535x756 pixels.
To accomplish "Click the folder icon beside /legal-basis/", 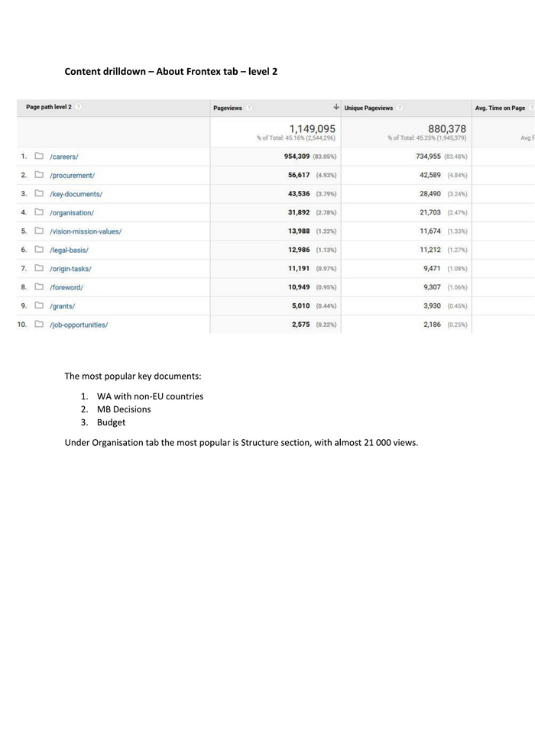I will (39, 250).
